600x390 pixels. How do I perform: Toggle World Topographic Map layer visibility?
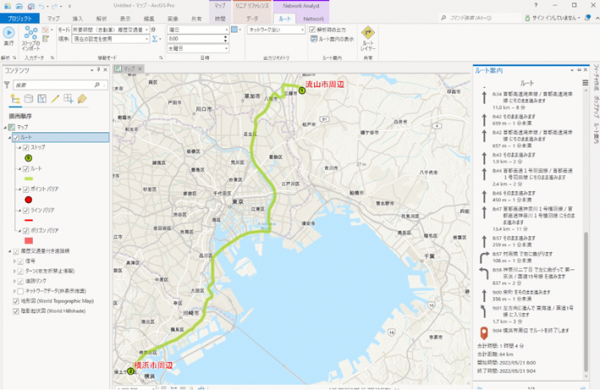coord(16,301)
